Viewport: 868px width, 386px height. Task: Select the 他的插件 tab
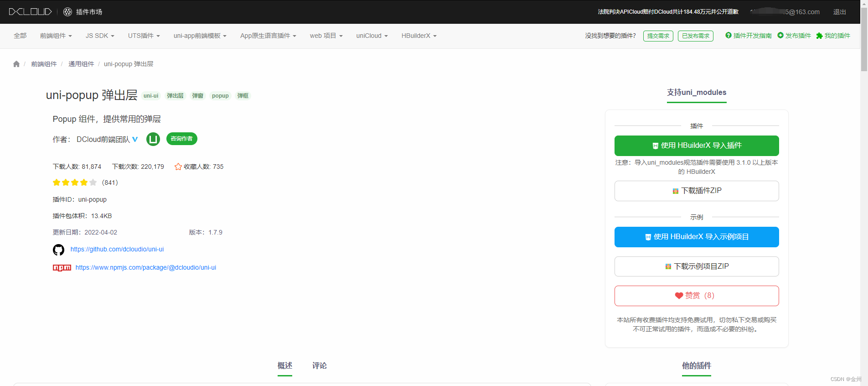(697, 366)
